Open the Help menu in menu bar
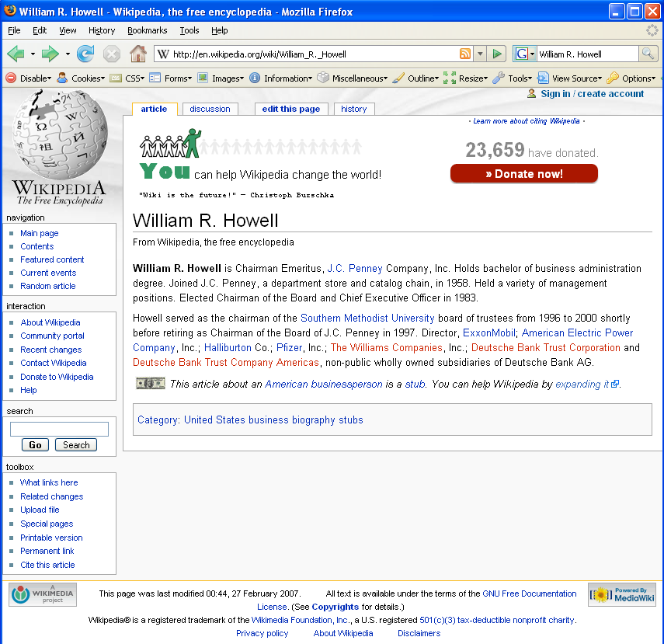This screenshot has height=644, width=664. click(x=219, y=30)
